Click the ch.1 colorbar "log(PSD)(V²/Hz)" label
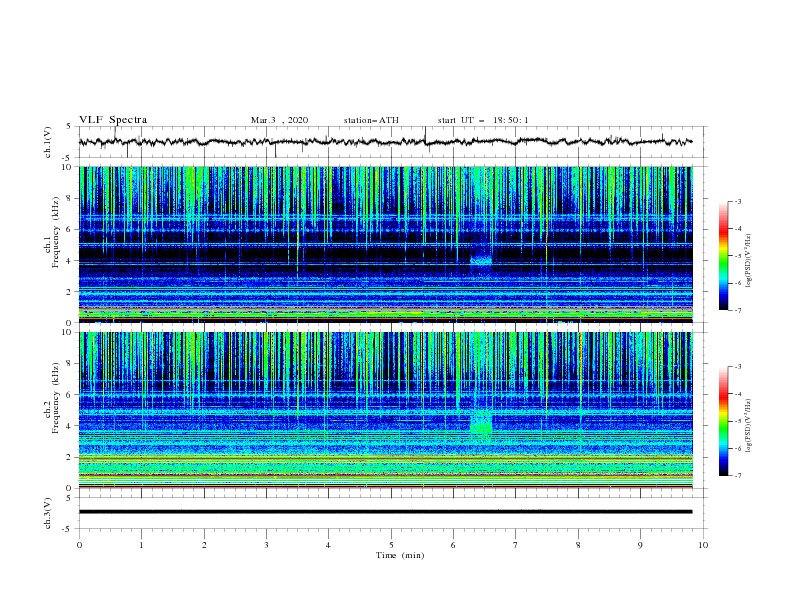This screenshot has height=612, width=792. click(749, 261)
